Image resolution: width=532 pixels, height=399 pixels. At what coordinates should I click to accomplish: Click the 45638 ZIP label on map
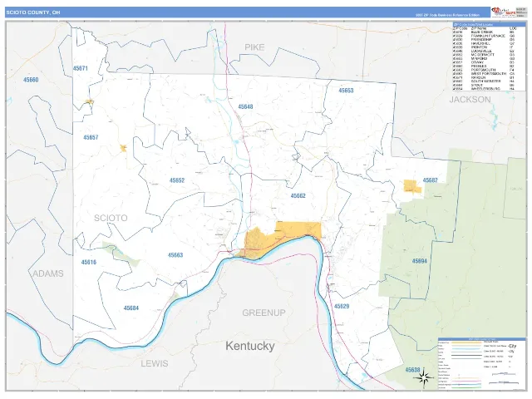tap(413, 370)
